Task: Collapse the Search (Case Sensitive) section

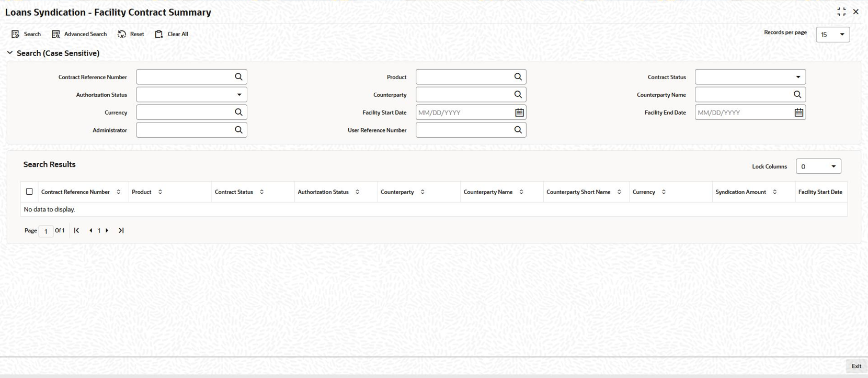Action: click(10, 53)
